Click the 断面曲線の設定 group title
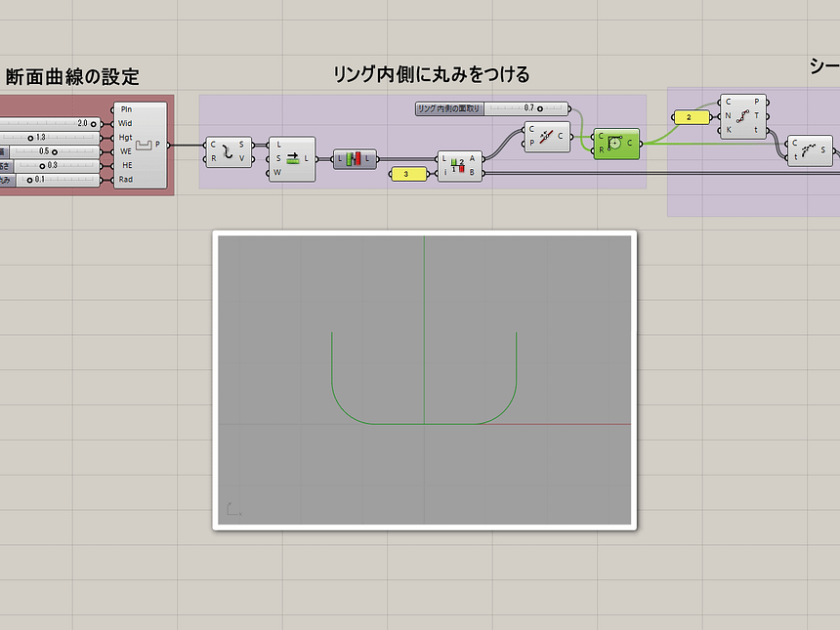Image resolution: width=840 pixels, height=630 pixels. click(x=71, y=73)
